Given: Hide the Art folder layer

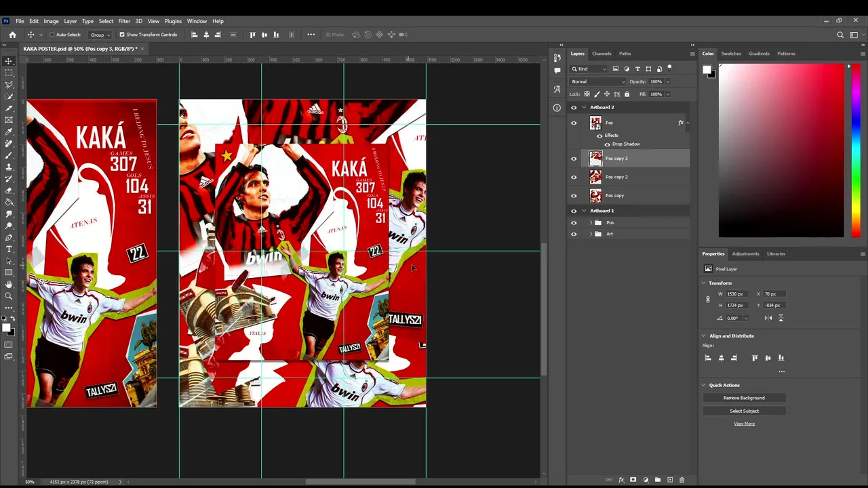Looking at the screenshot, I should (574, 234).
